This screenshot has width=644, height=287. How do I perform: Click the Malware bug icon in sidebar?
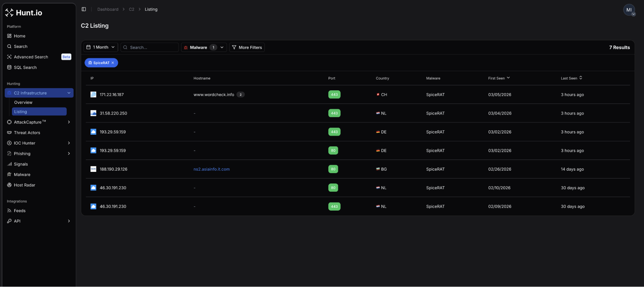click(9, 174)
